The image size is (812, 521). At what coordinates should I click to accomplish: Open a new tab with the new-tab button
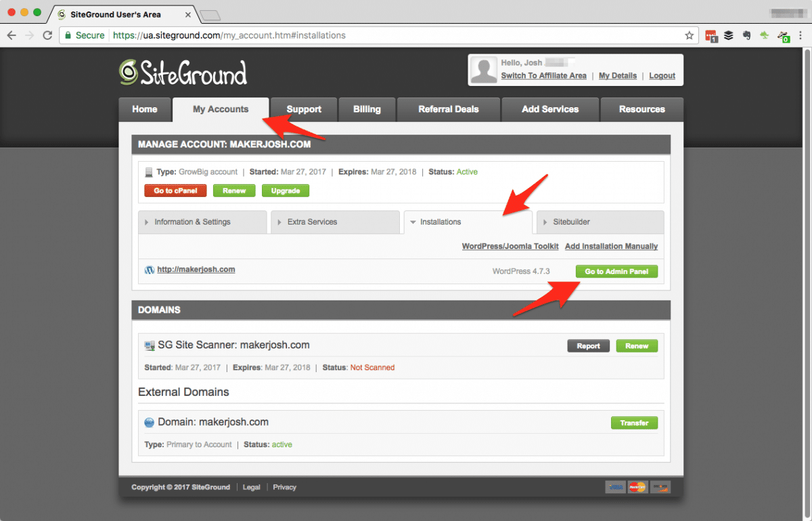point(211,15)
